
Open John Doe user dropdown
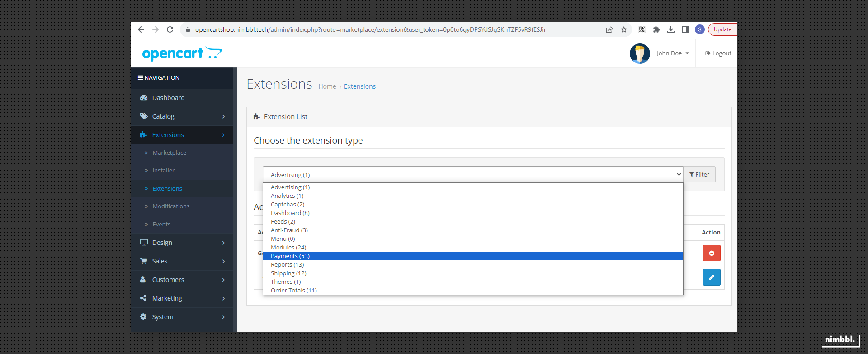[673, 53]
